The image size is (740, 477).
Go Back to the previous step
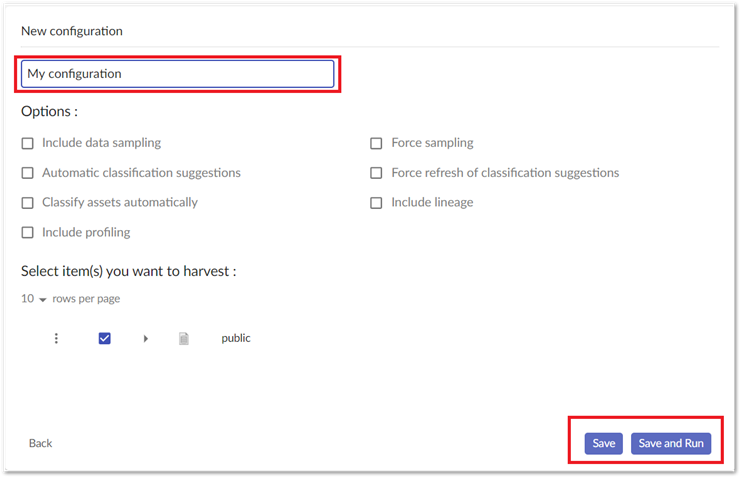[x=41, y=443]
